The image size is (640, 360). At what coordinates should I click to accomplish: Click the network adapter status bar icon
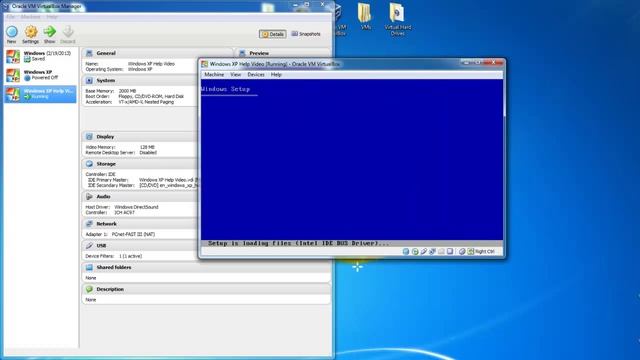[432, 251]
